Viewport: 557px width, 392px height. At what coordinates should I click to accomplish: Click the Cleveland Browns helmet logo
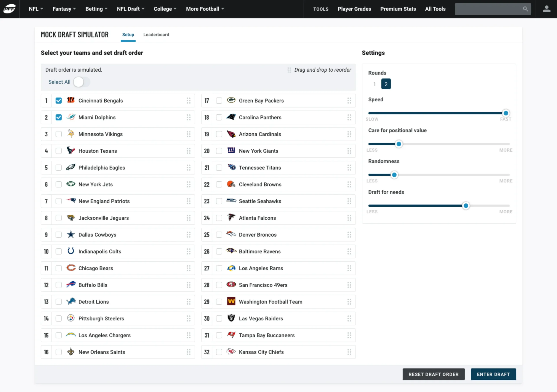coord(231,184)
